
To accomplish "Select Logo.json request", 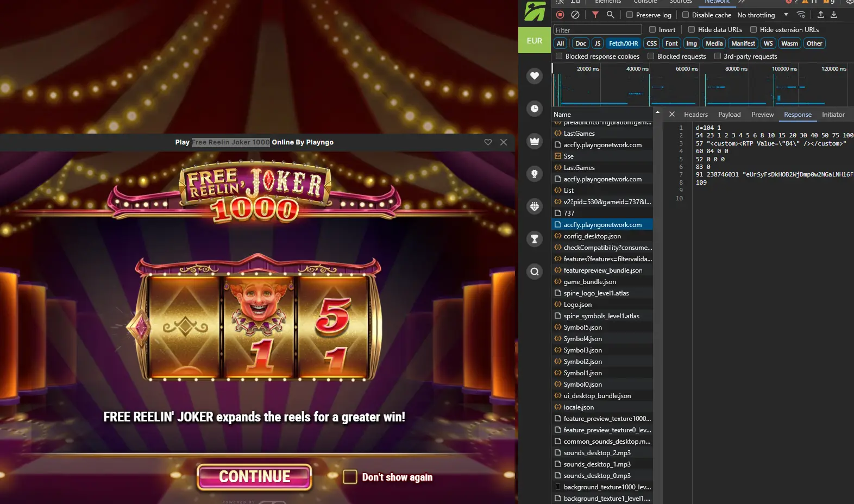I will tap(602, 305).
